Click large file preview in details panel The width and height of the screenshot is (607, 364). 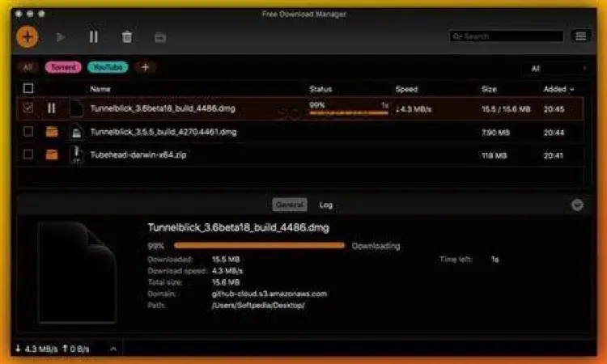click(x=77, y=273)
